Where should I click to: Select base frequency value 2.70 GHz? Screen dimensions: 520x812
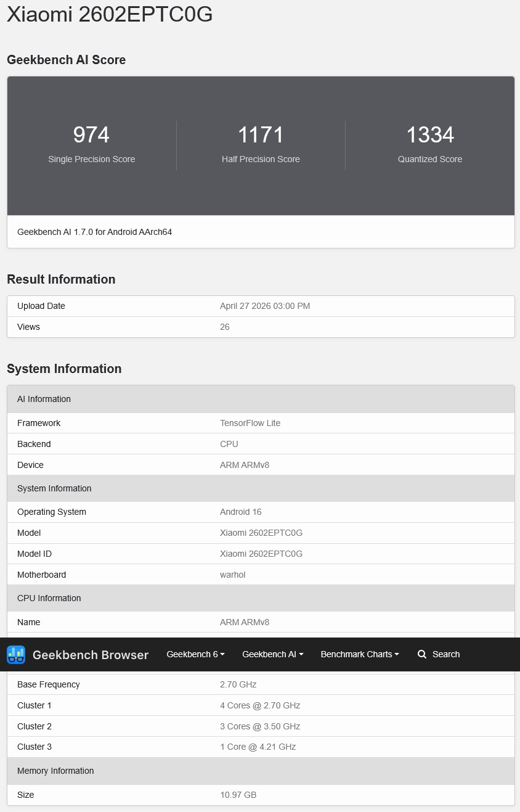tap(238, 684)
